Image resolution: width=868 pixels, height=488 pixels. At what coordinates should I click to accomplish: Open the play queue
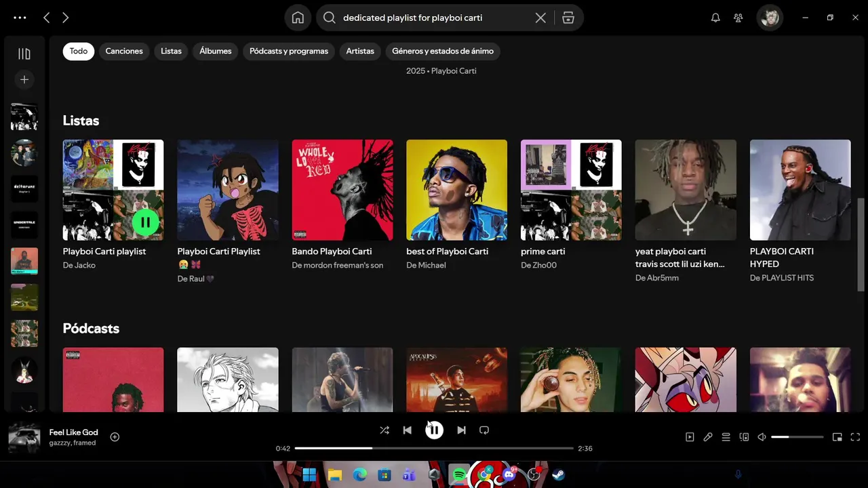pos(726,437)
